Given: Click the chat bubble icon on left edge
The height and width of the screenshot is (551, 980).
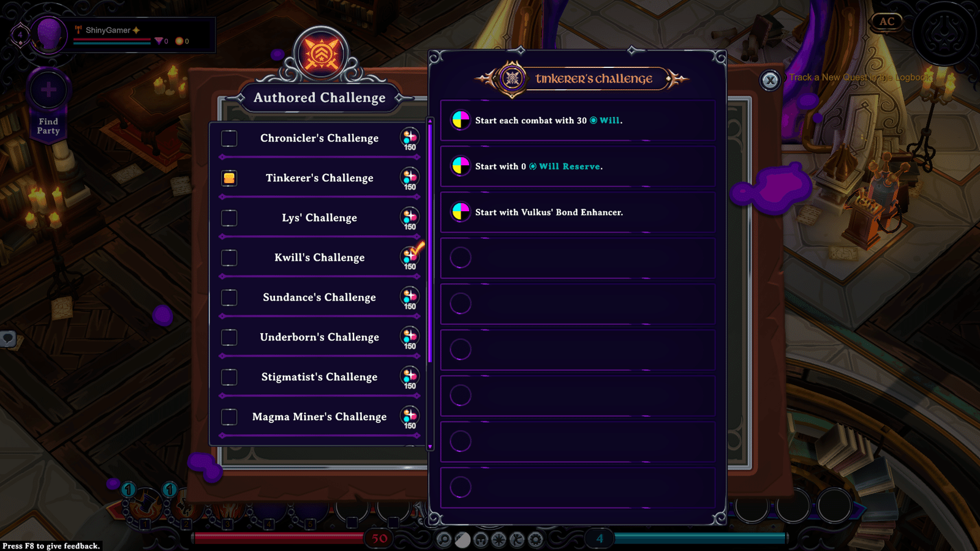Looking at the screenshot, I should [x=8, y=338].
